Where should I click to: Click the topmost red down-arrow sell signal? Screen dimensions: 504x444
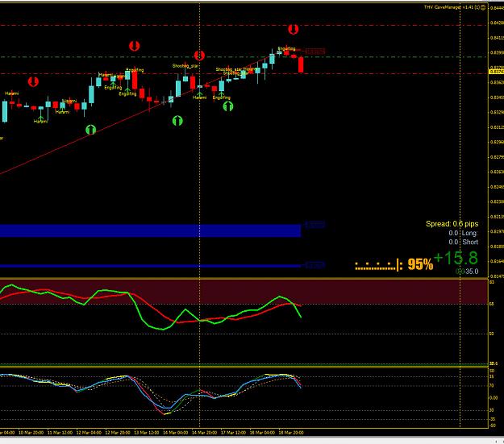click(x=293, y=29)
